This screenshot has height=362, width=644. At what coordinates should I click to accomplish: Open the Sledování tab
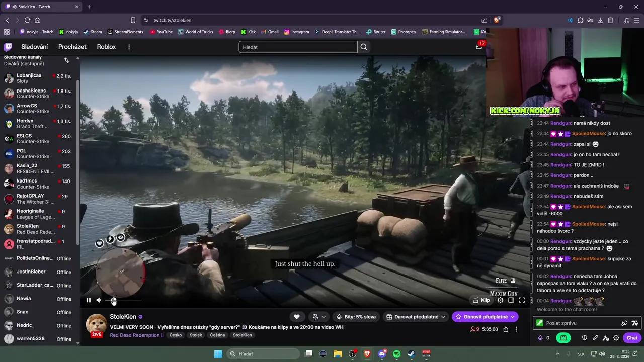[x=35, y=47]
